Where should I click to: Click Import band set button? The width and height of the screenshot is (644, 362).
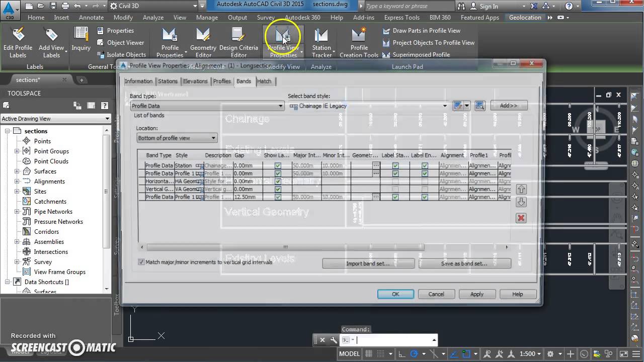pos(368,263)
